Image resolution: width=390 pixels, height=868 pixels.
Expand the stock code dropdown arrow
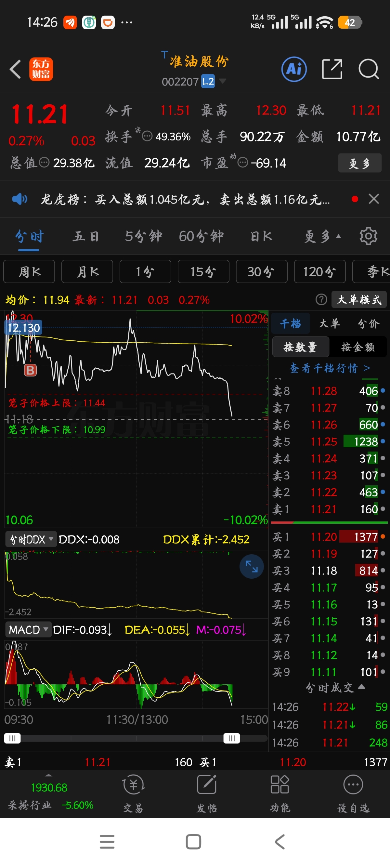(222, 81)
